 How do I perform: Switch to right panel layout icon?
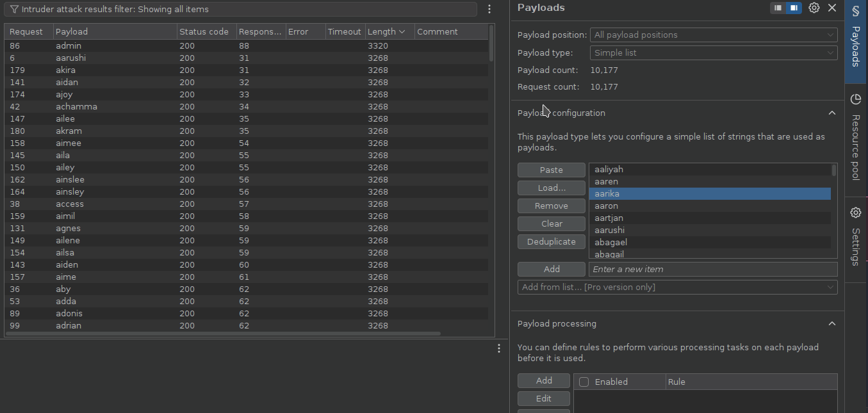794,8
